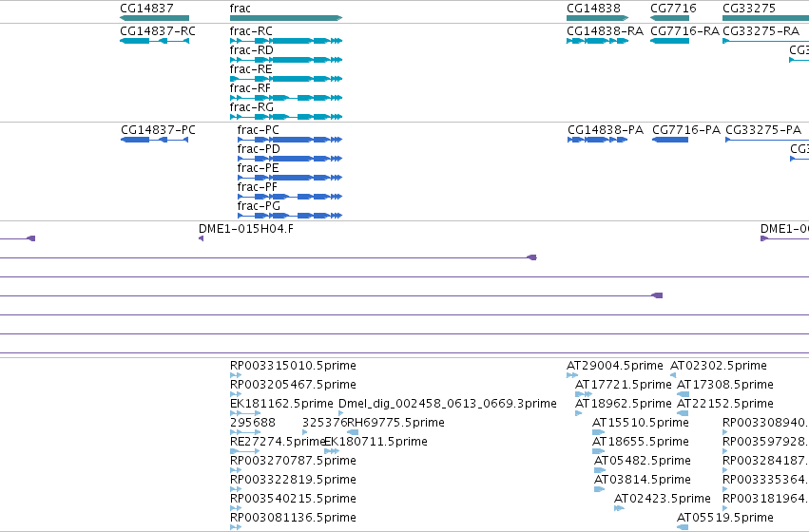Click the DME1-015H04.F clone end
This screenshot has width=809, height=532.
pyautogui.click(x=202, y=238)
